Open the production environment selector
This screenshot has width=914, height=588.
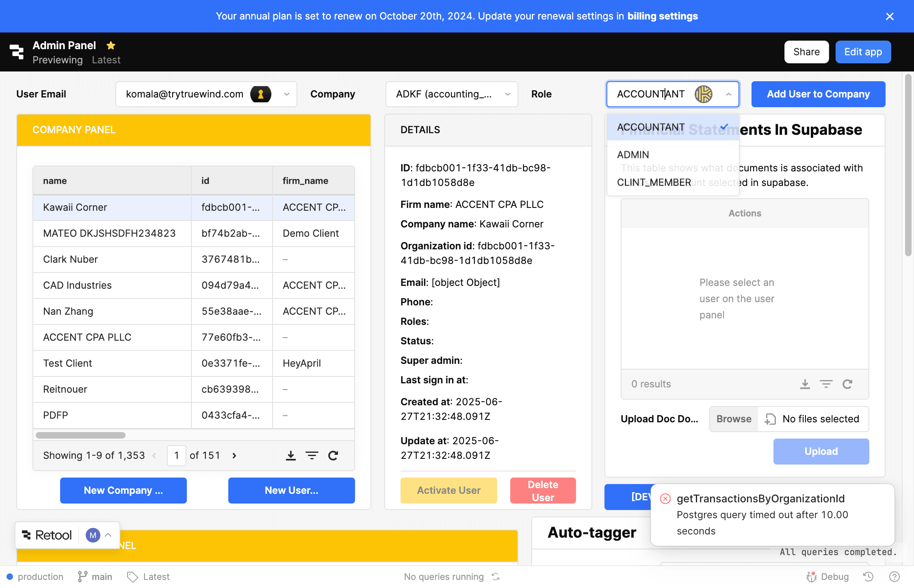[x=36, y=576]
